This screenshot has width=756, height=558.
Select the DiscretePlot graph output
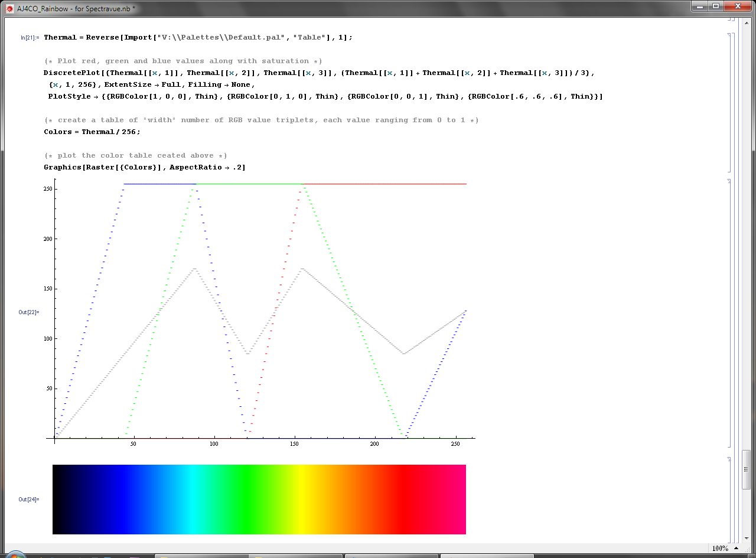point(260,312)
